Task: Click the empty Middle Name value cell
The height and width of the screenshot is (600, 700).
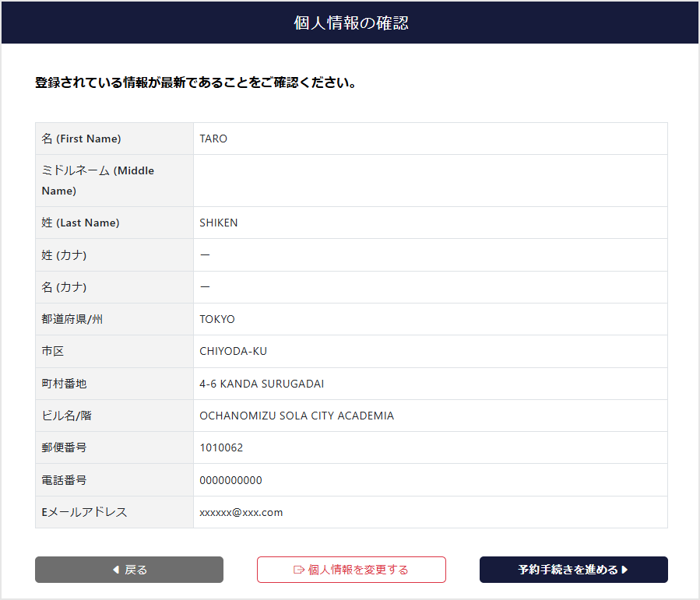Action: click(430, 181)
